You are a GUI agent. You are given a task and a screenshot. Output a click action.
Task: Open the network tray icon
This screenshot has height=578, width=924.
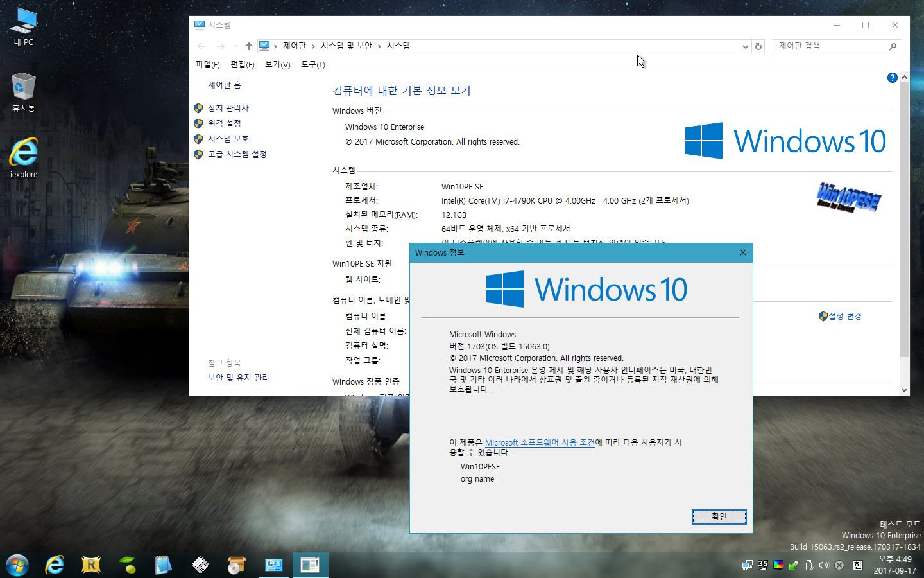(x=747, y=565)
